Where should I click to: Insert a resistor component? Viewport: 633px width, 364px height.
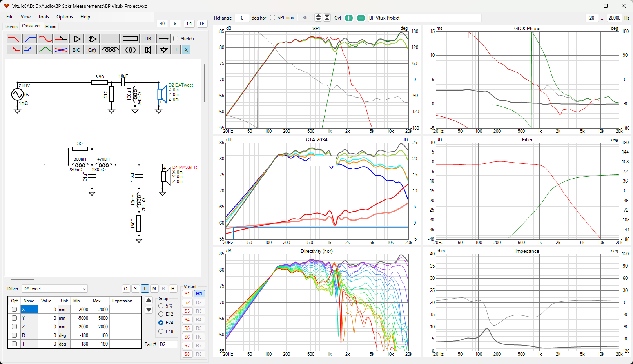[x=130, y=39]
